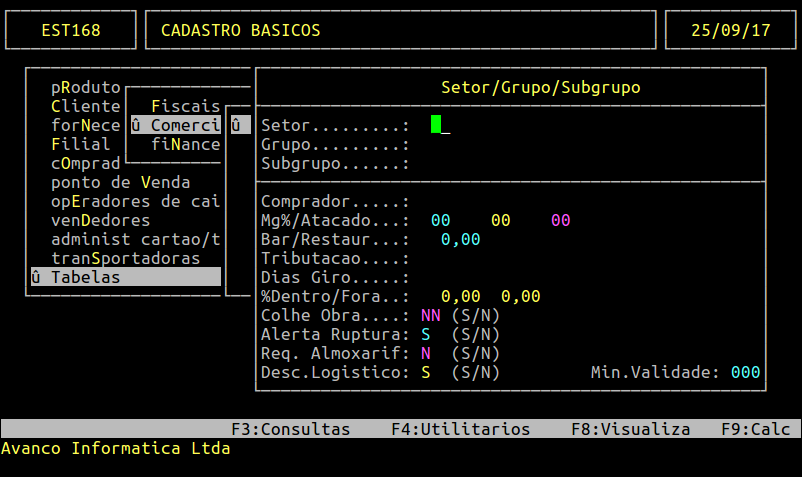Click the Min.Validade 000 value
Screen dimensions: 802x477
(x=746, y=372)
